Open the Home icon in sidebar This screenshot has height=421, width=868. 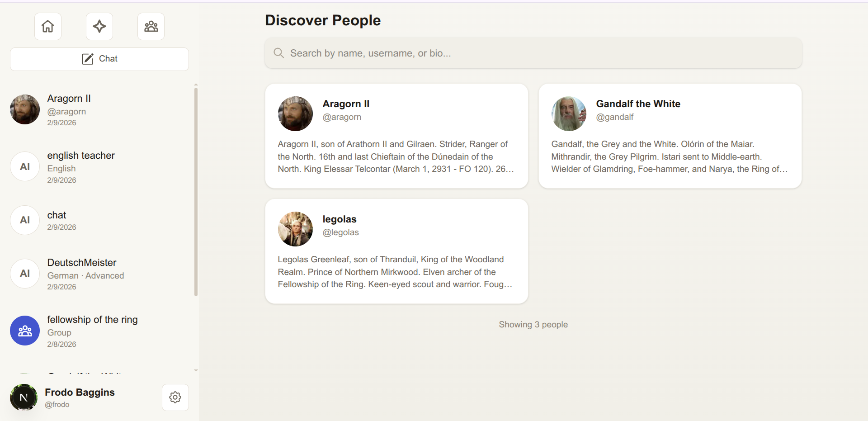tap(48, 27)
